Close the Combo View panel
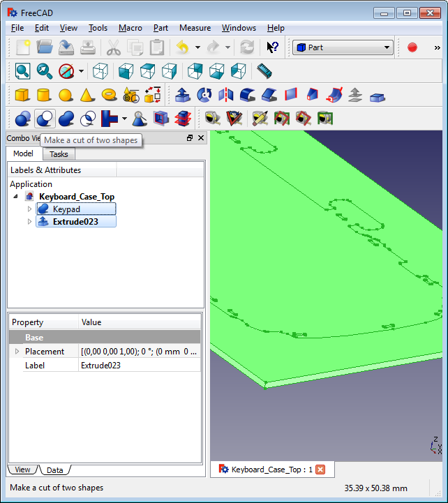Image resolution: width=448 pixels, height=503 pixels. (201, 138)
